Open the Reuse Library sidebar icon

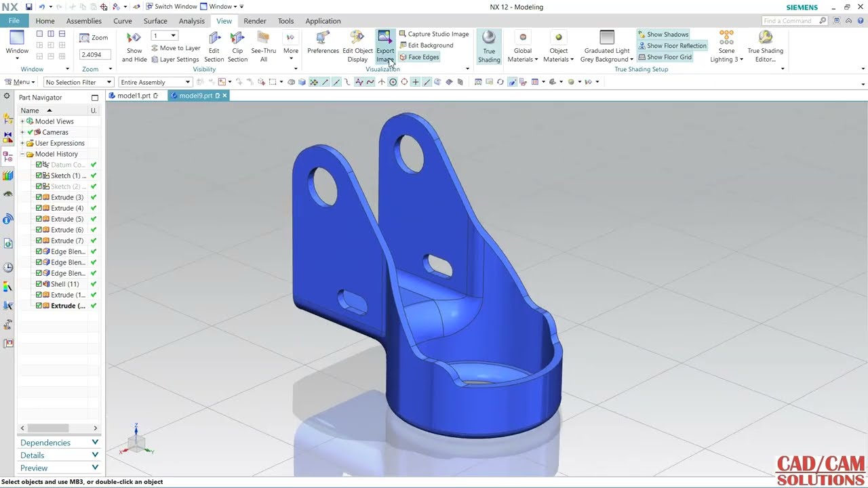click(7, 176)
